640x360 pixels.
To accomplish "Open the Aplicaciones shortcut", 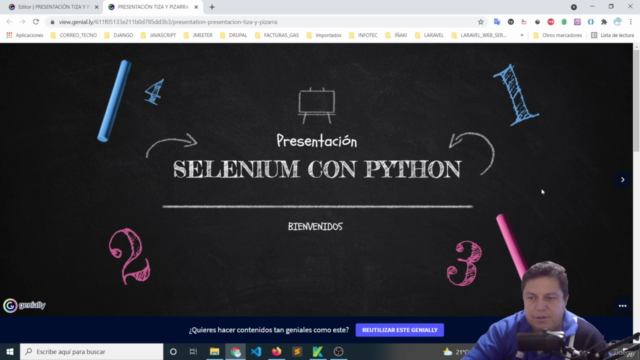I will (25, 35).
